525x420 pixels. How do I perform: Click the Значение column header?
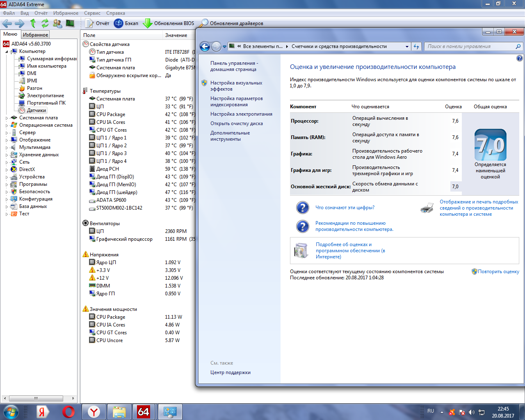click(179, 35)
